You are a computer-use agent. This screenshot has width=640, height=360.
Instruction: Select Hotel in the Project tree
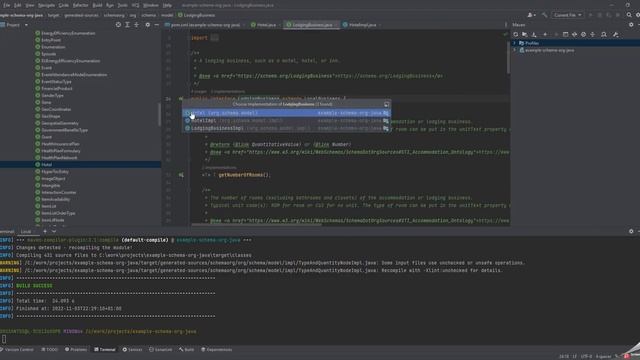coord(47,164)
